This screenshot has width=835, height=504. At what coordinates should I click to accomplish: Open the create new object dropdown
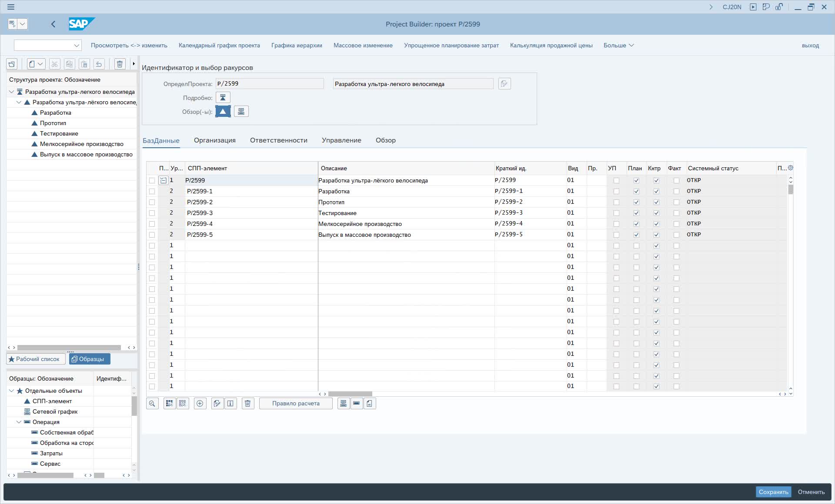36,64
